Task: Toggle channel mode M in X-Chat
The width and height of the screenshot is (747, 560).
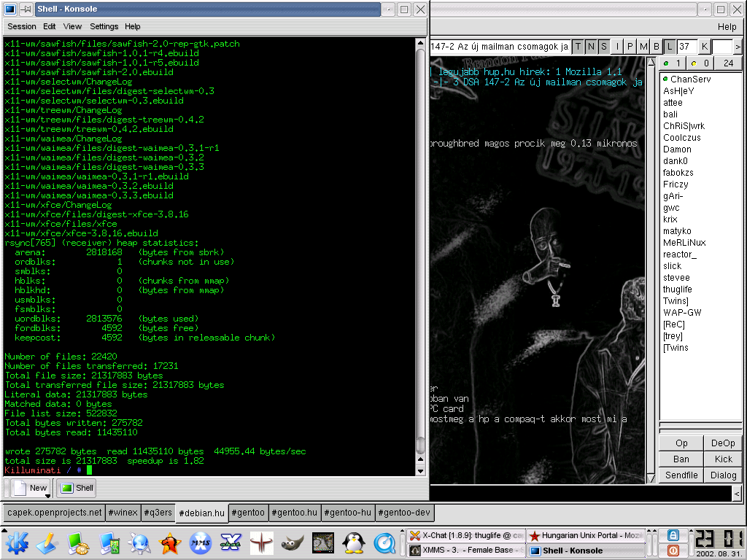Action: pyautogui.click(x=643, y=46)
